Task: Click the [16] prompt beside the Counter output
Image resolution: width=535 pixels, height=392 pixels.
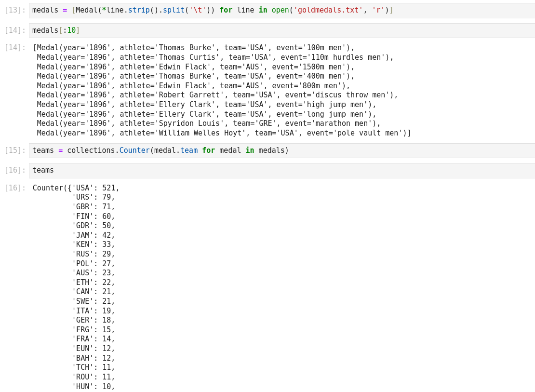Action: coord(15,188)
